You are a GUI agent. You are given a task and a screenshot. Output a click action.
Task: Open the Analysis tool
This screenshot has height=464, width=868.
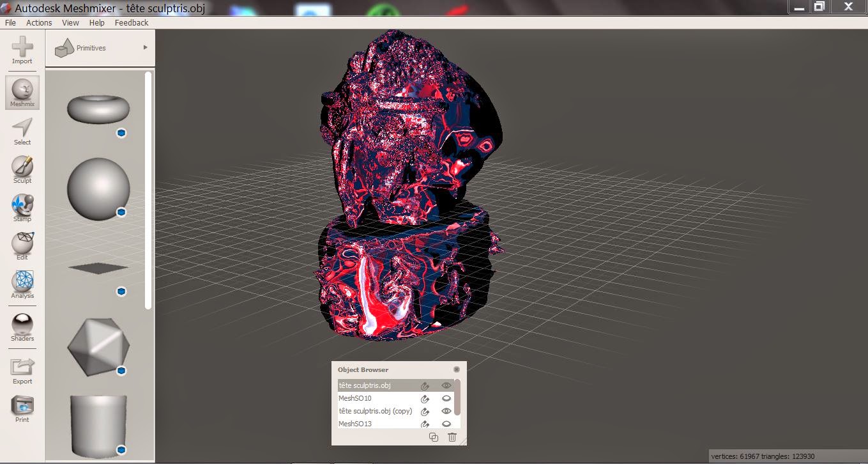click(x=22, y=285)
